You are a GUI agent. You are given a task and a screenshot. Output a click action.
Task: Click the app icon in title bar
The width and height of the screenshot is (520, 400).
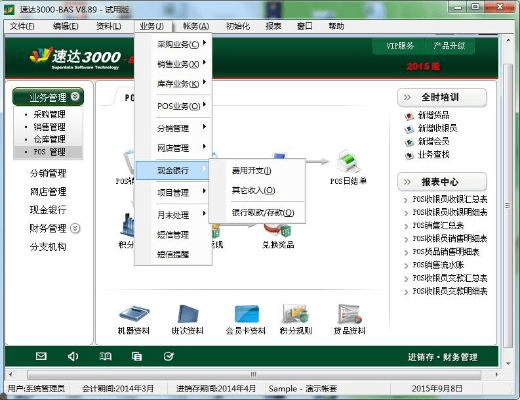click(9, 9)
